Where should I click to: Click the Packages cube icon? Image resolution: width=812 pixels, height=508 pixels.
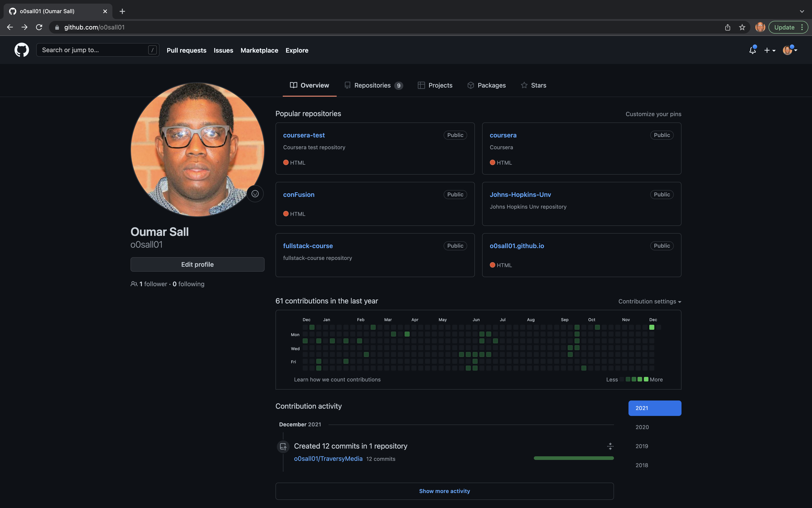(471, 85)
